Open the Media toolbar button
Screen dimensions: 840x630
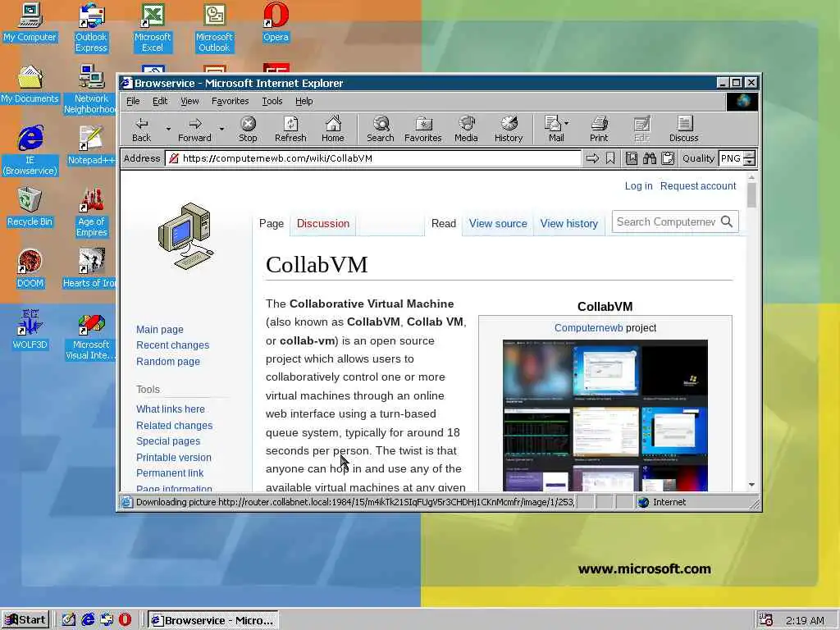(466, 129)
